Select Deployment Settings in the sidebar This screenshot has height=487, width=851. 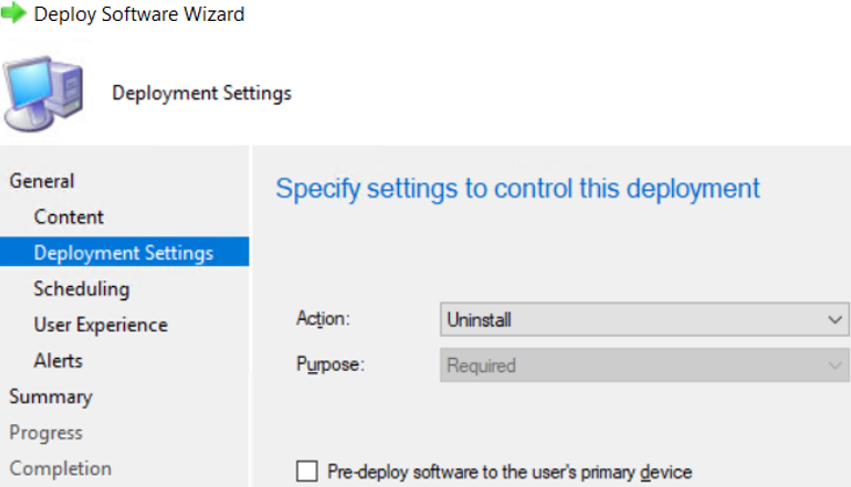[x=124, y=252]
